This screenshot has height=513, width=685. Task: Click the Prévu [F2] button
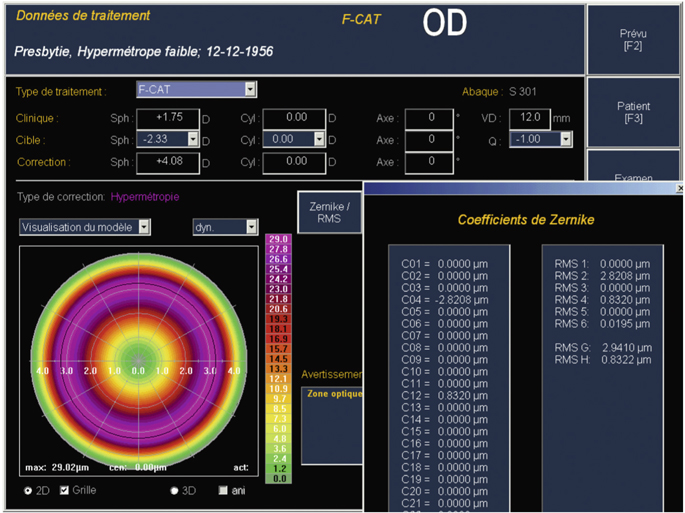point(634,40)
